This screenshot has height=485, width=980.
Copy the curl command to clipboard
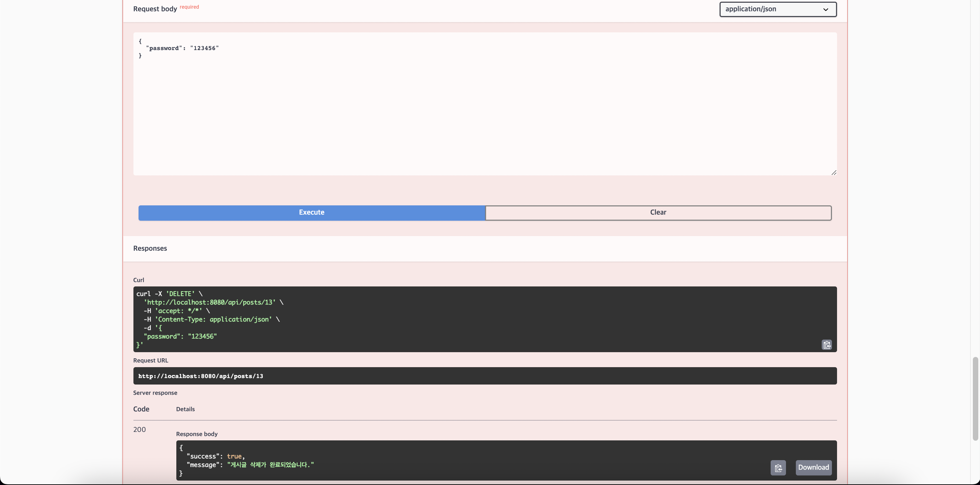pyautogui.click(x=826, y=345)
